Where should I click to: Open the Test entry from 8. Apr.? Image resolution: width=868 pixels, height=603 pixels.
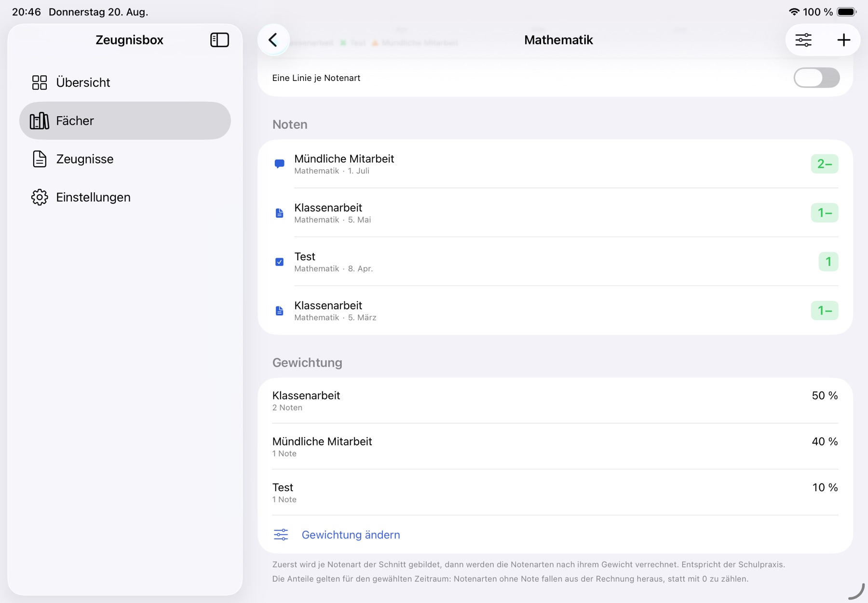555,262
